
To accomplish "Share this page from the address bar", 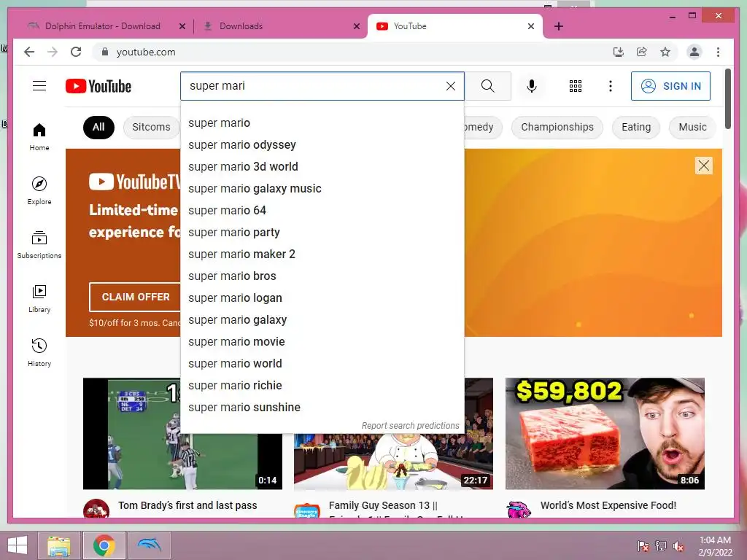I will point(642,52).
